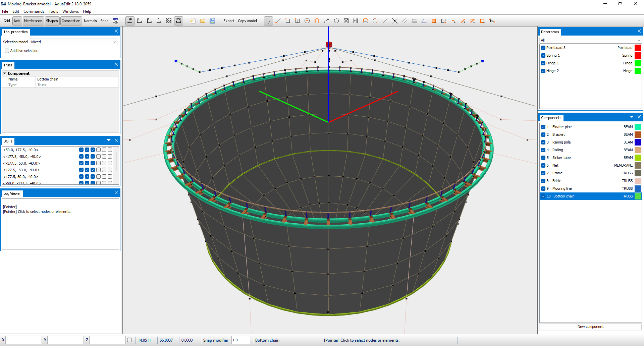Image resolution: width=644 pixels, height=346 pixels.
Task: Click the dashed grid rectangle tool
Action: tap(297, 21)
